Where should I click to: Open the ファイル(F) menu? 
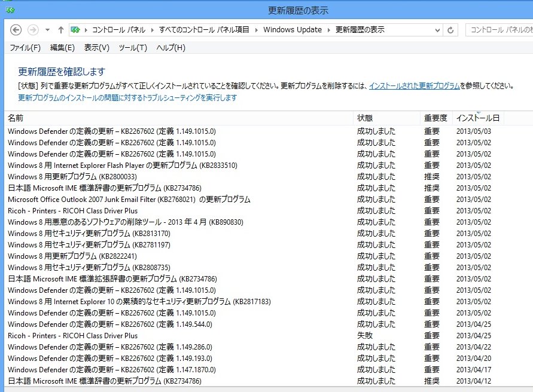(x=25, y=48)
